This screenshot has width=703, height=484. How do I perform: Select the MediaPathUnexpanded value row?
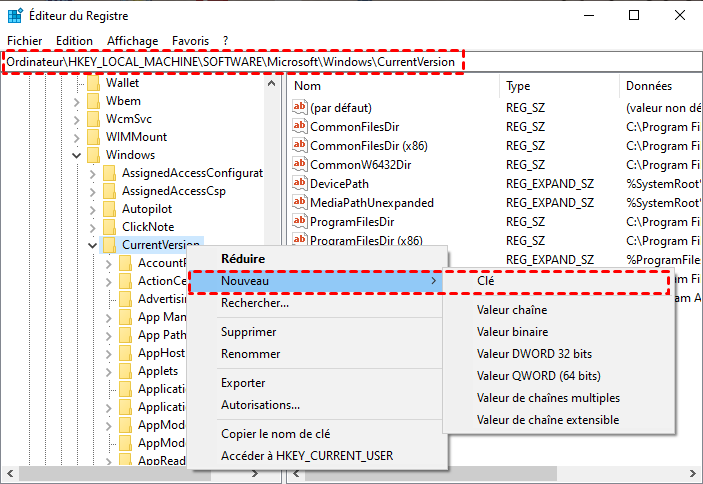tap(372, 203)
